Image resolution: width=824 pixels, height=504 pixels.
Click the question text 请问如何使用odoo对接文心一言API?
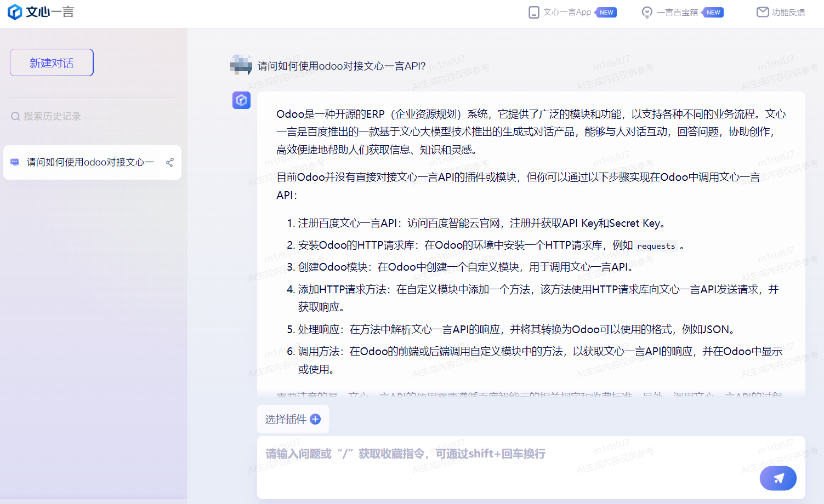pos(342,66)
